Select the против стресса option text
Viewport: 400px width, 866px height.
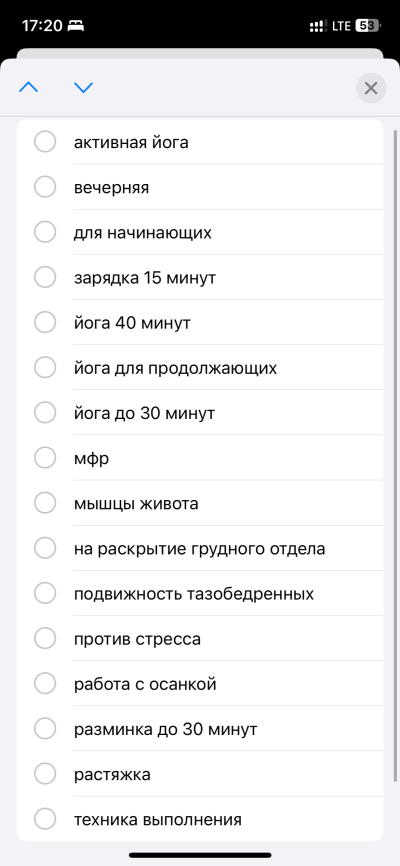(x=137, y=639)
